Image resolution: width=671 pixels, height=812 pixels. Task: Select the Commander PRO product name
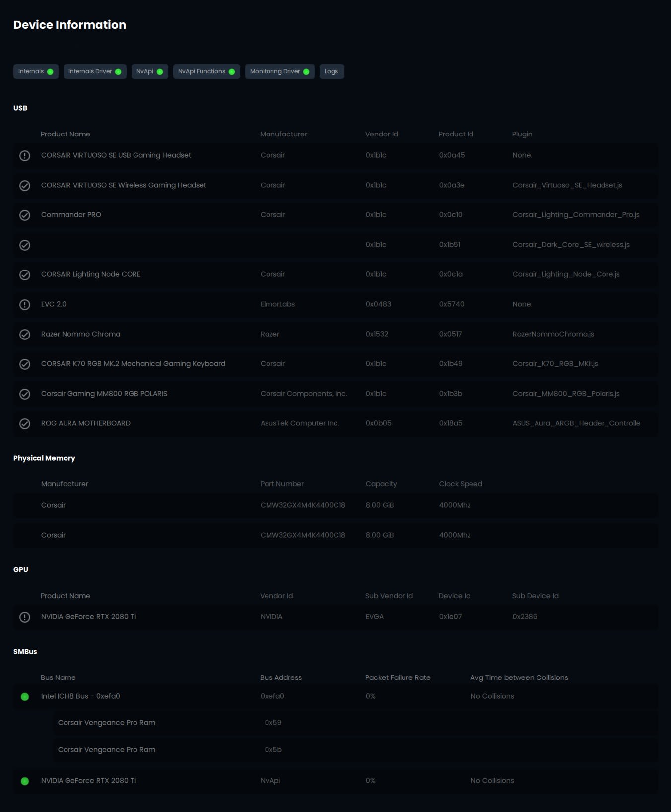(71, 215)
